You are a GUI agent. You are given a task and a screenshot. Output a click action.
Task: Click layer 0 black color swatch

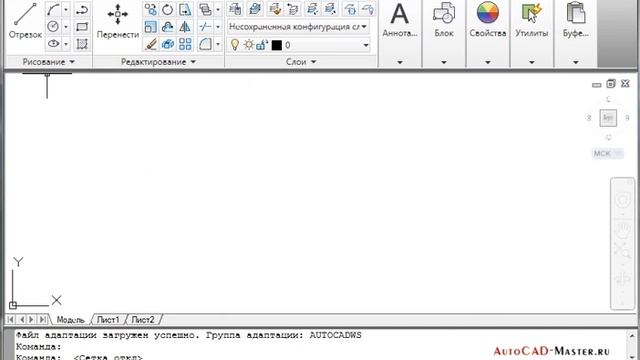277,45
